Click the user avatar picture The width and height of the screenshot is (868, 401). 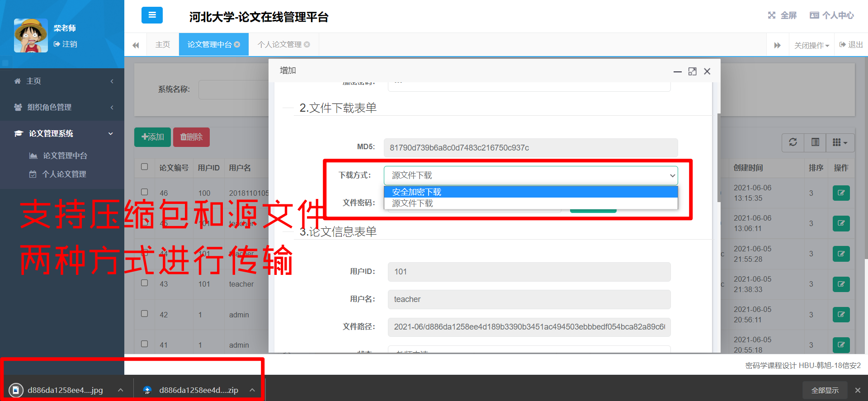(x=31, y=35)
